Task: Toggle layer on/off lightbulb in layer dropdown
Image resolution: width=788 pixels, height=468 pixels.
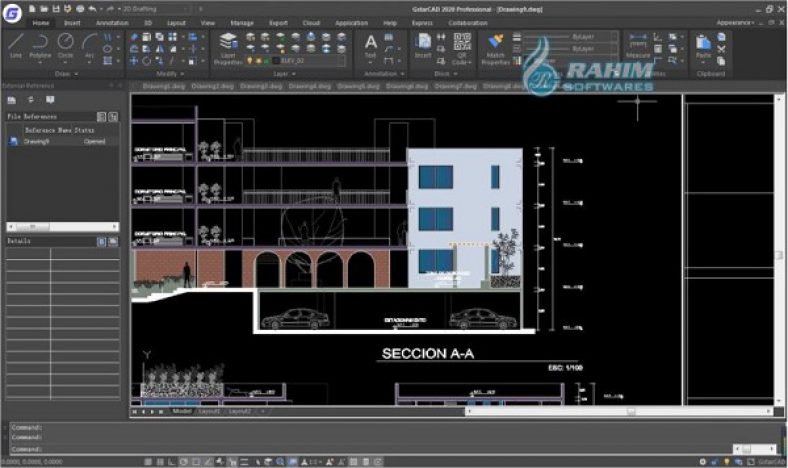Action: (x=250, y=61)
